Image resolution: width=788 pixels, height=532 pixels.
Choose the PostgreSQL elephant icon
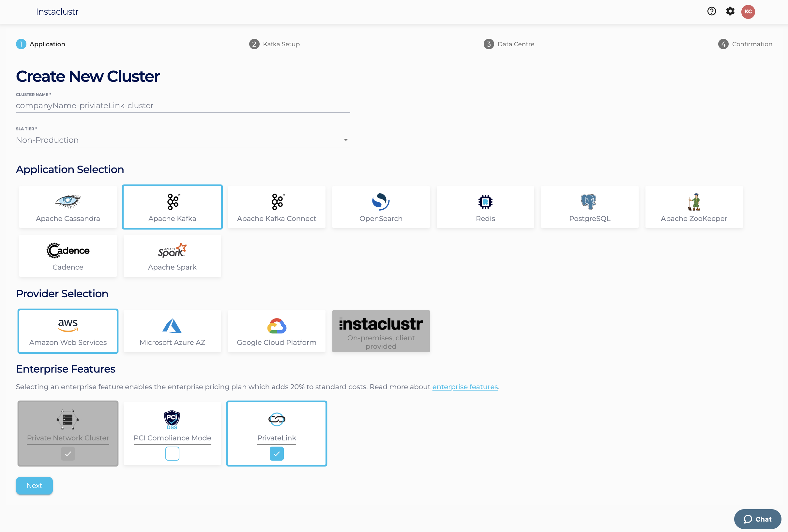[x=589, y=202]
